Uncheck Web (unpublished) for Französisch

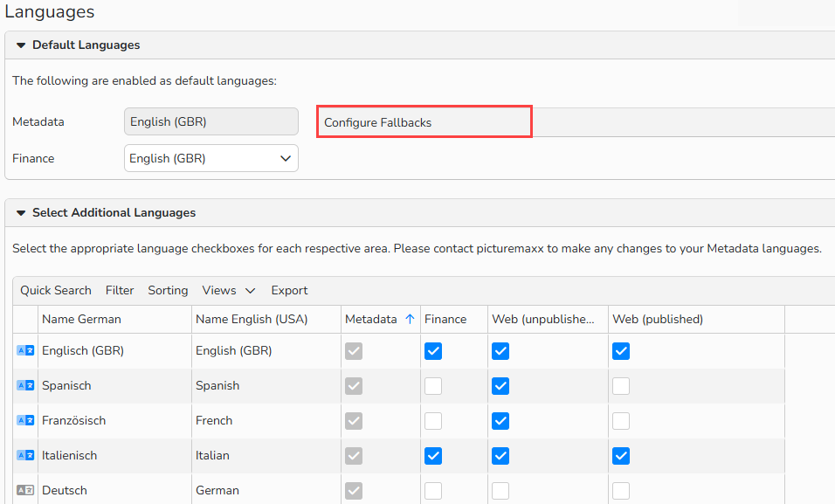(x=500, y=421)
